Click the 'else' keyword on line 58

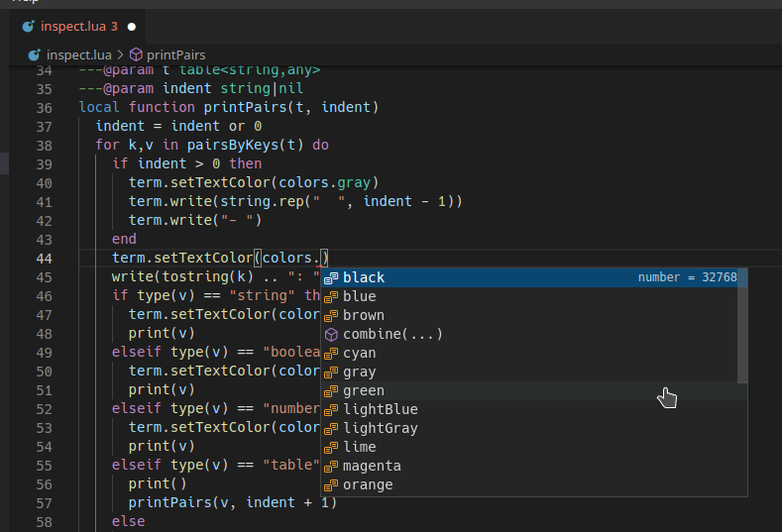click(129, 521)
